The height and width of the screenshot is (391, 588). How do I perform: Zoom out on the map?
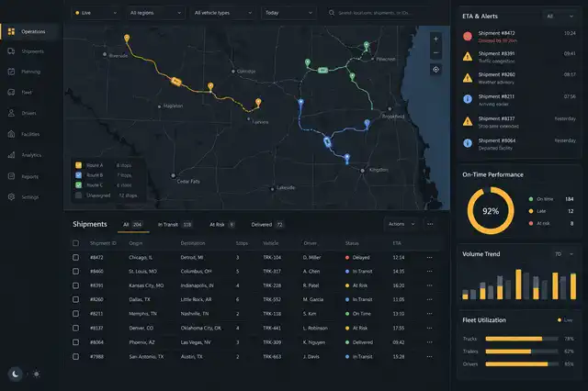pyautogui.click(x=435, y=53)
